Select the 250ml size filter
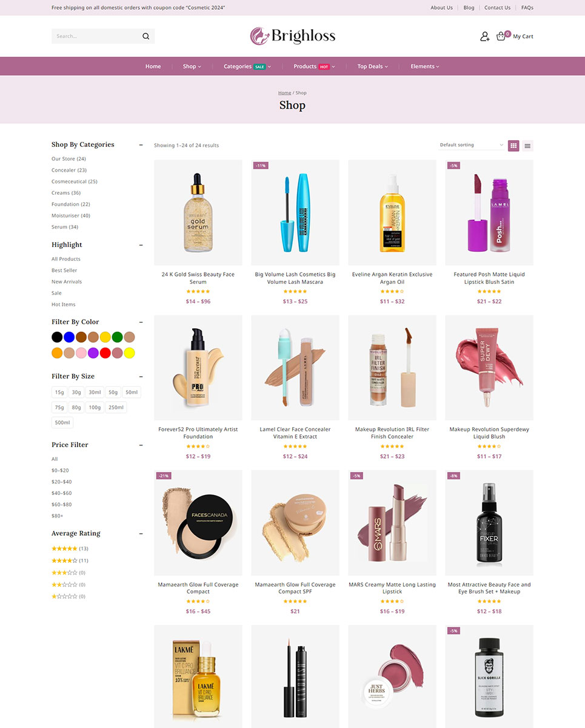This screenshot has height=728, width=585. (x=116, y=408)
